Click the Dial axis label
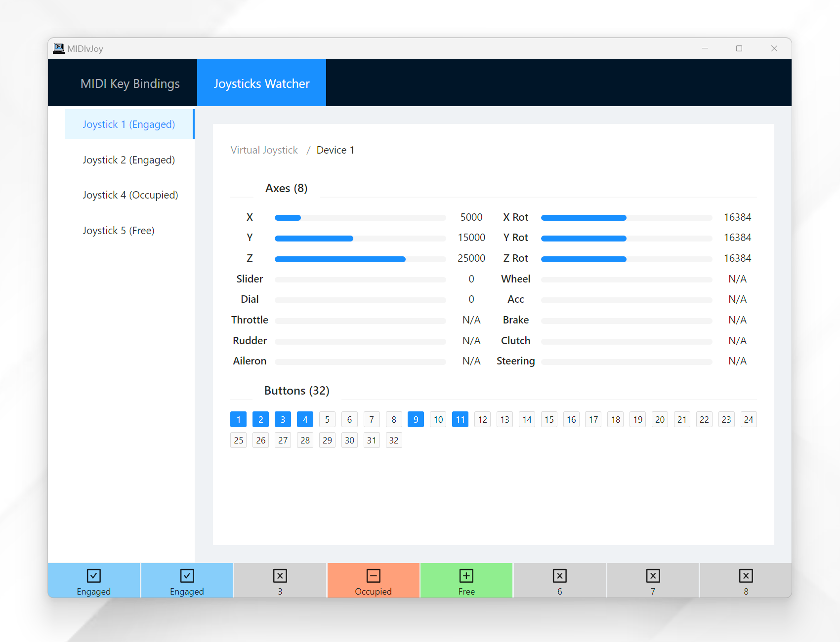The image size is (840, 642). tap(250, 299)
